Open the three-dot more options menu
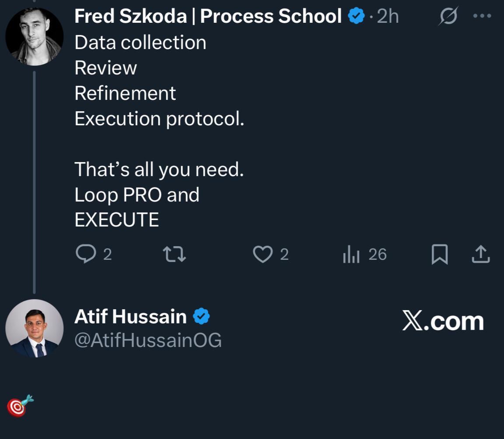 [483, 16]
